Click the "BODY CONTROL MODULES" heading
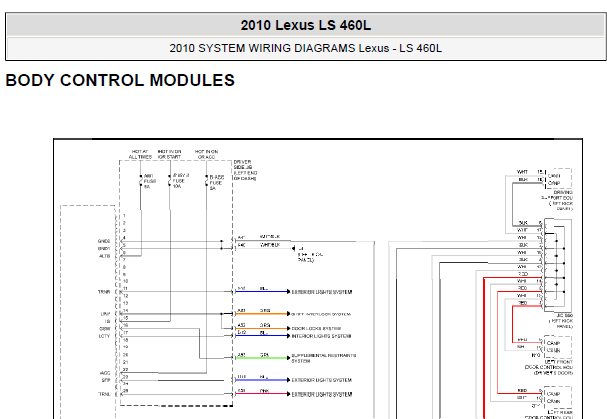The height and width of the screenshot is (419, 607). (x=120, y=81)
